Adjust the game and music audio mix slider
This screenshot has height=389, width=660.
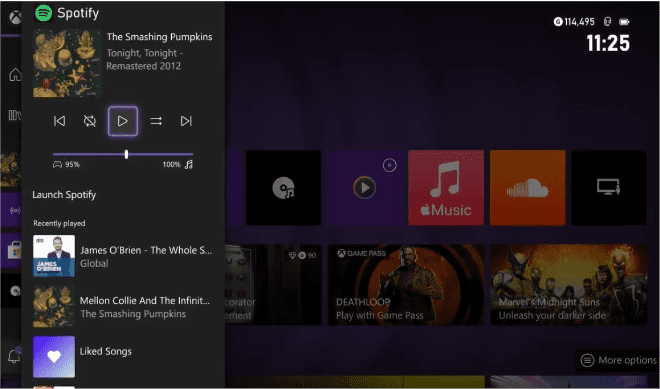[x=123, y=155]
